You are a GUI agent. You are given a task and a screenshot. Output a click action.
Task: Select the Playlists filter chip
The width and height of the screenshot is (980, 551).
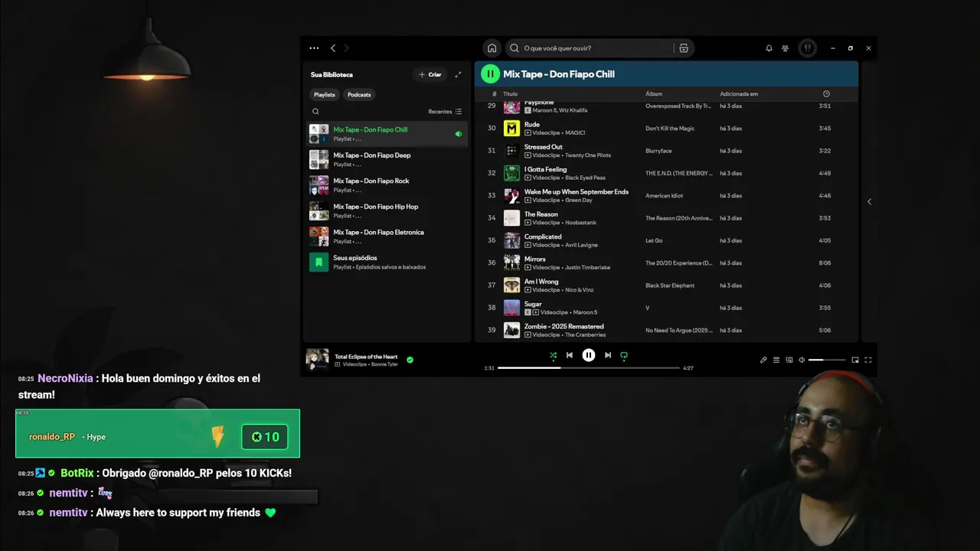point(325,95)
